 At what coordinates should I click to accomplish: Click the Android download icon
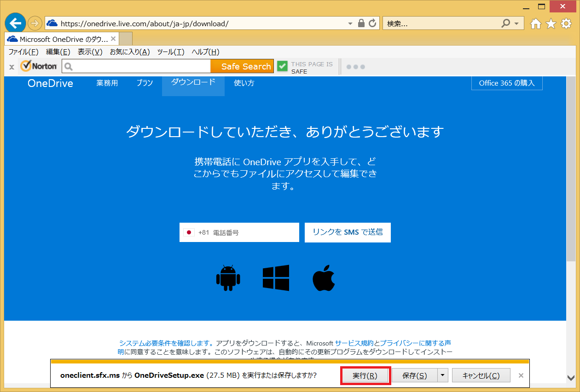click(x=228, y=278)
